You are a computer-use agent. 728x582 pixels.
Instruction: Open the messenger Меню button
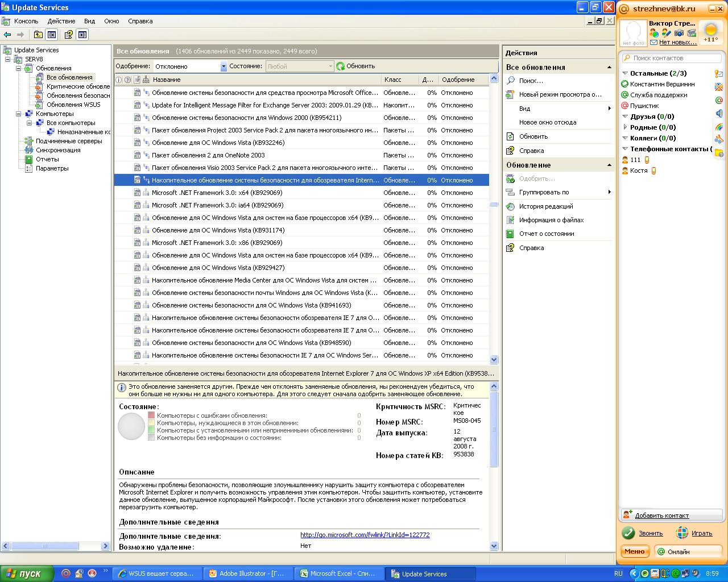click(x=635, y=551)
